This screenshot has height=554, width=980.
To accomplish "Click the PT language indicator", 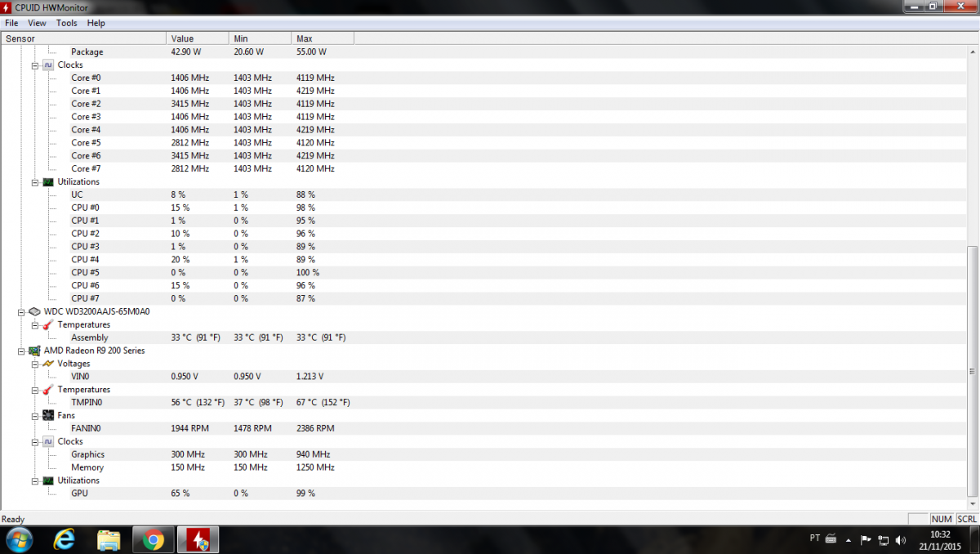I will 814,538.
